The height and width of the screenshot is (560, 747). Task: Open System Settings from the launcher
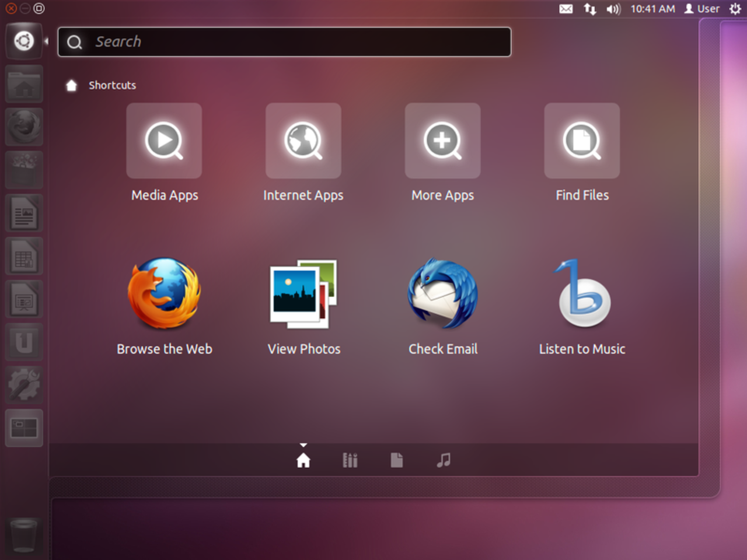point(24,386)
